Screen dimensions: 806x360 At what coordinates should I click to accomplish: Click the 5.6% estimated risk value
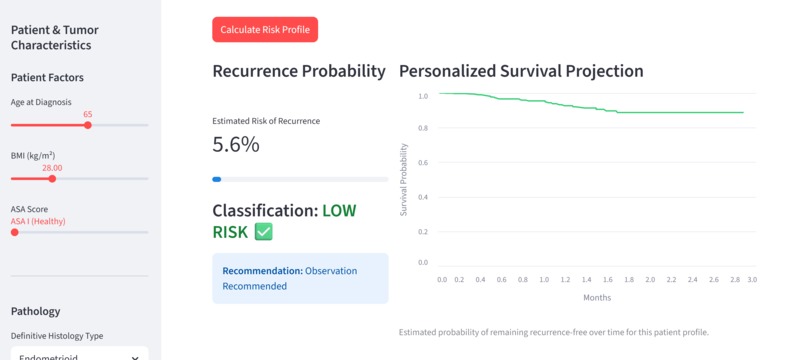[236, 145]
